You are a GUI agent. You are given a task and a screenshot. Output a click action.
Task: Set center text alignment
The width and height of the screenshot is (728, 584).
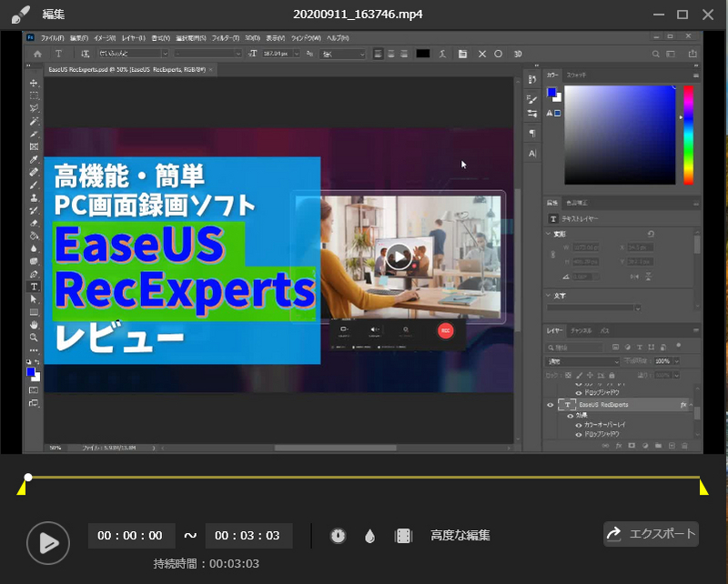[391, 54]
